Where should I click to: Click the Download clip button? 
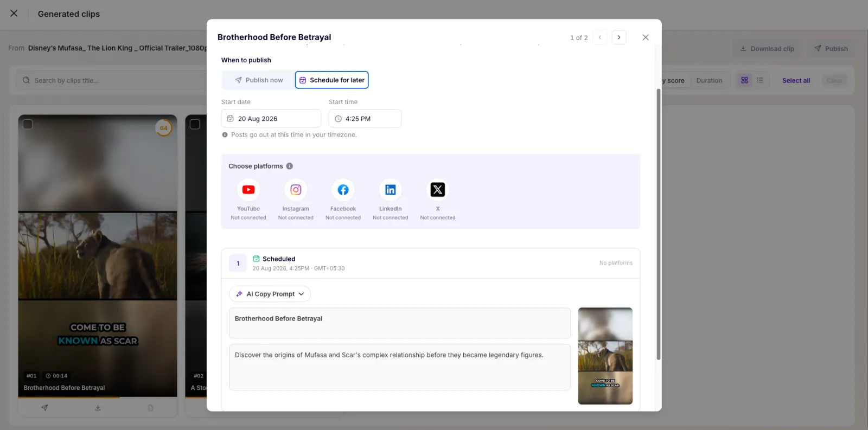(x=767, y=49)
